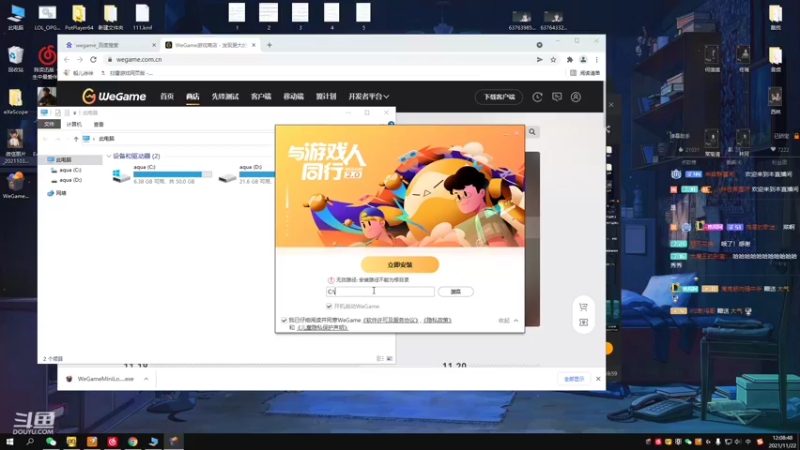Toggle the WeGame license agreement checkbox
The height and width of the screenshot is (450, 800).
284,320
